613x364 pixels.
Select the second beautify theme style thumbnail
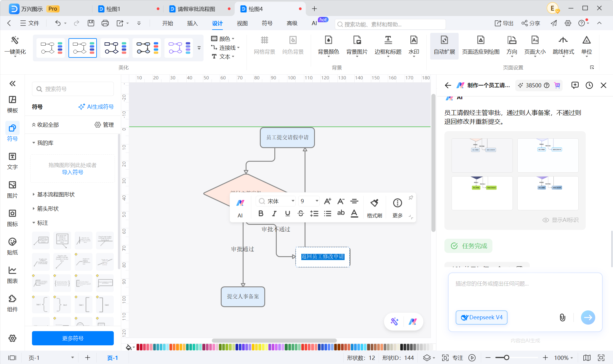83,48
